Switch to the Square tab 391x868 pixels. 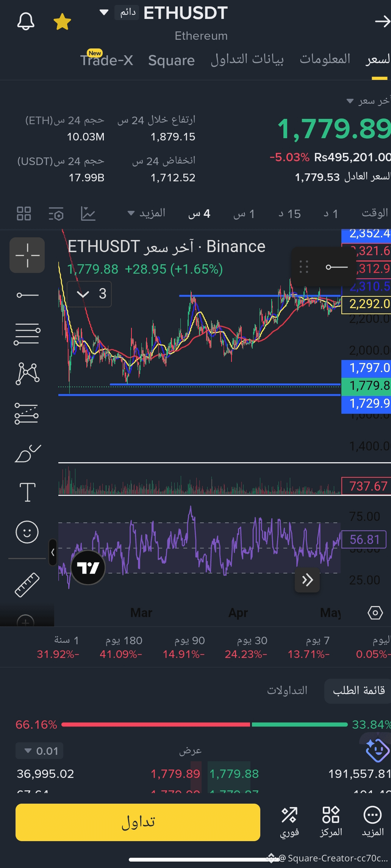[171, 60]
